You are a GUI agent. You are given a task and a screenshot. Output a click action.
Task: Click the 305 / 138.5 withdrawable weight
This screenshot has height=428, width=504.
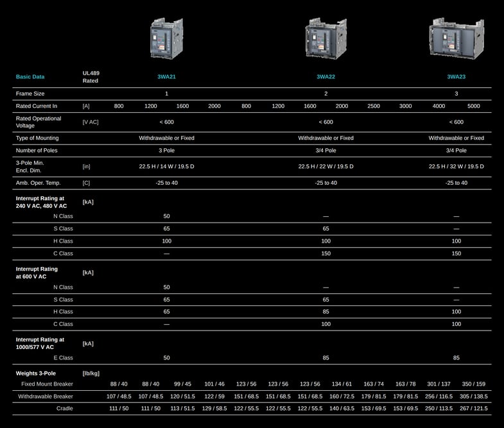pos(473,397)
